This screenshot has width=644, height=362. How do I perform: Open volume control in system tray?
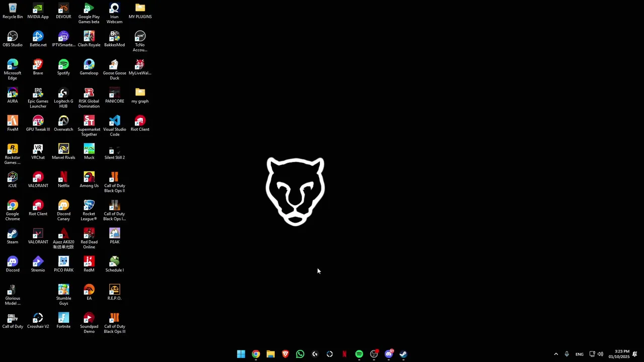click(600, 354)
